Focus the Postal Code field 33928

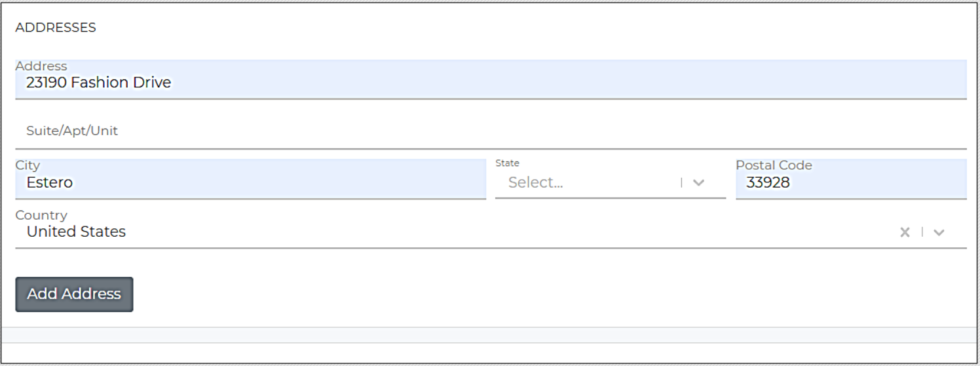click(852, 182)
